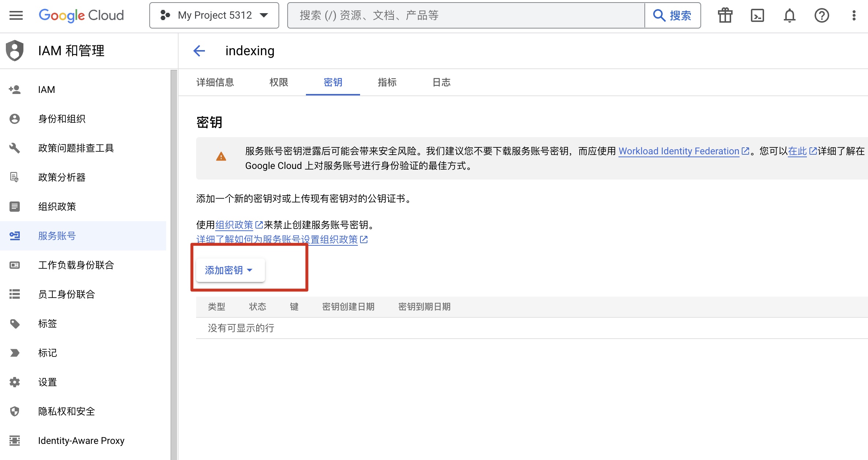
Task: Follow the 组织政策 inline link
Action: click(x=234, y=225)
